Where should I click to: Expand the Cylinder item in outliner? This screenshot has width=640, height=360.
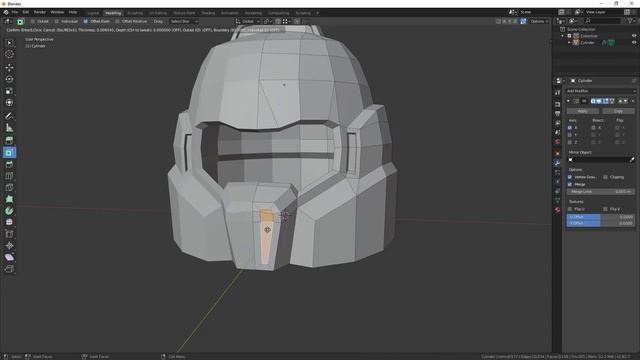(x=569, y=42)
